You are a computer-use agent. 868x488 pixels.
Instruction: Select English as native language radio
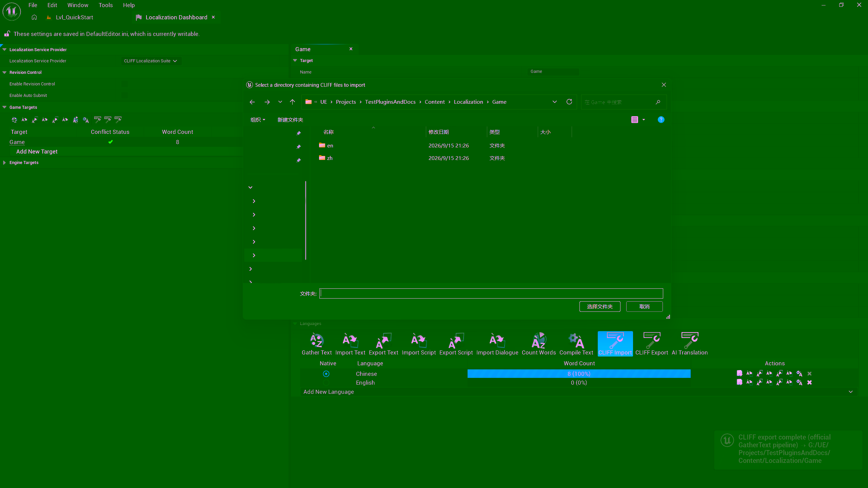coord(326,383)
